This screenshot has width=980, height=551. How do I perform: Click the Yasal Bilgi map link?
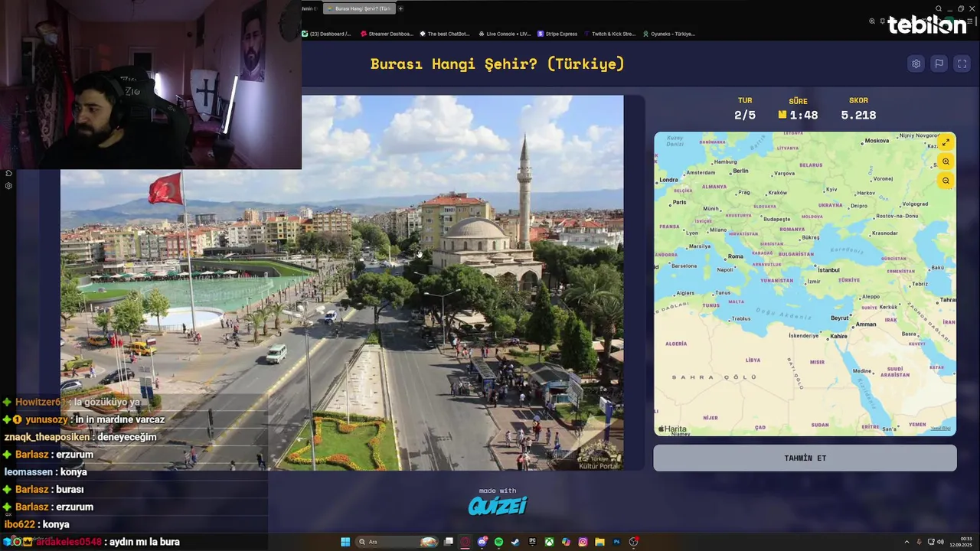click(941, 429)
